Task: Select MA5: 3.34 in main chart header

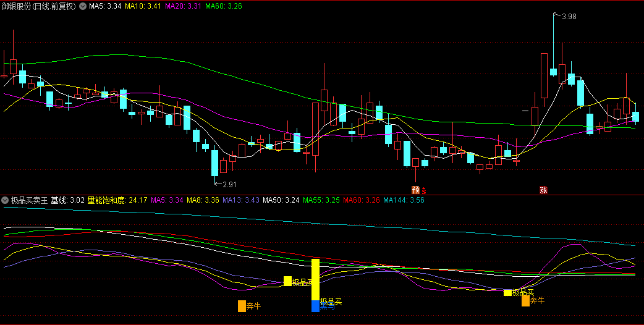Action: point(105,7)
